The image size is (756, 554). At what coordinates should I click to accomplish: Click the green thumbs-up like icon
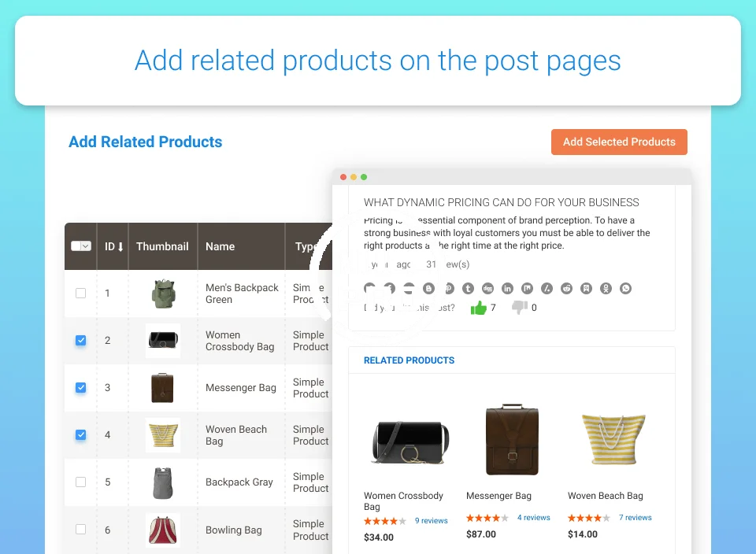point(478,308)
